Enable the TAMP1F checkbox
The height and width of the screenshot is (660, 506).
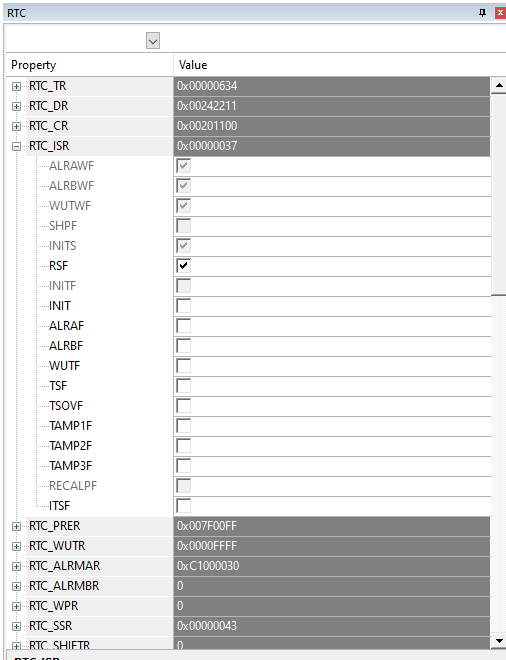[184, 426]
